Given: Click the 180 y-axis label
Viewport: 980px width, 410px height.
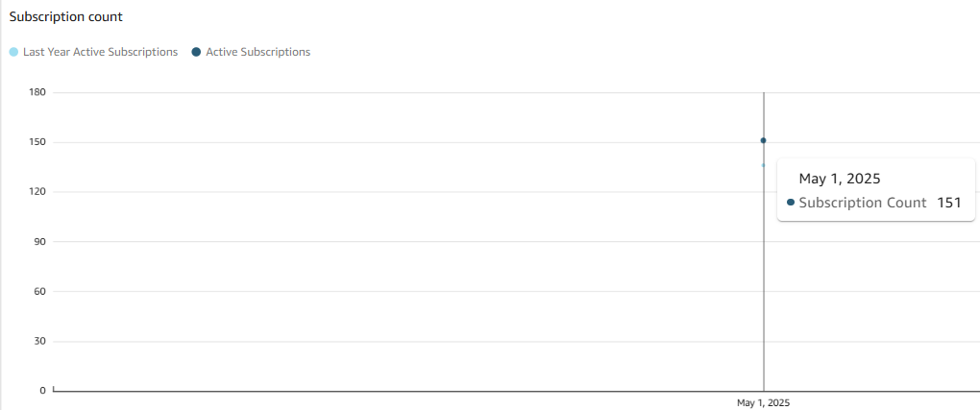Looking at the screenshot, I should [x=37, y=92].
